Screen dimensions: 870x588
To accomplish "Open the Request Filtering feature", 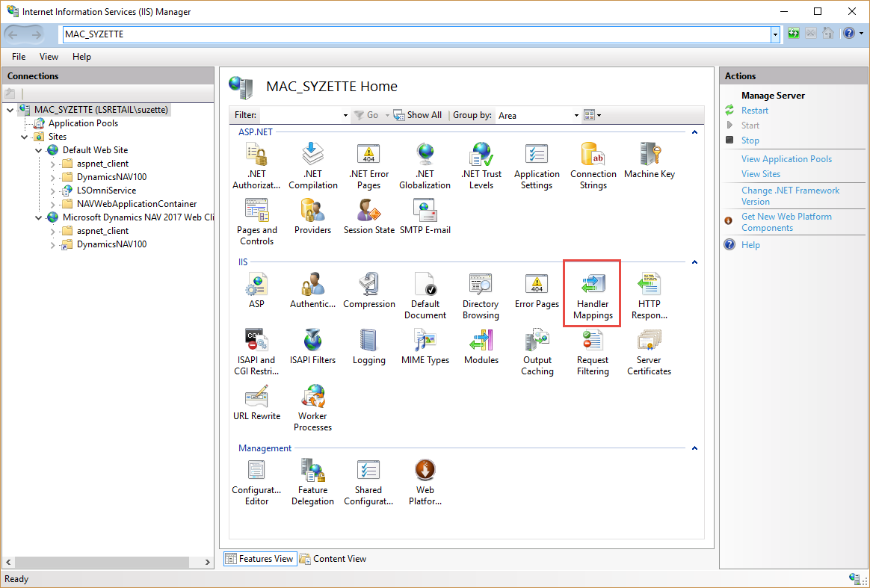I will coord(593,353).
